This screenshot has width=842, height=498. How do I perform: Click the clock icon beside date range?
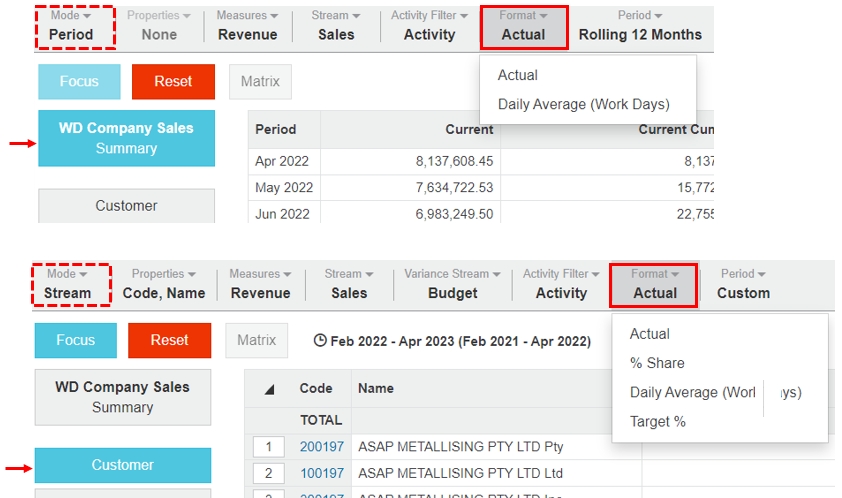pos(320,341)
